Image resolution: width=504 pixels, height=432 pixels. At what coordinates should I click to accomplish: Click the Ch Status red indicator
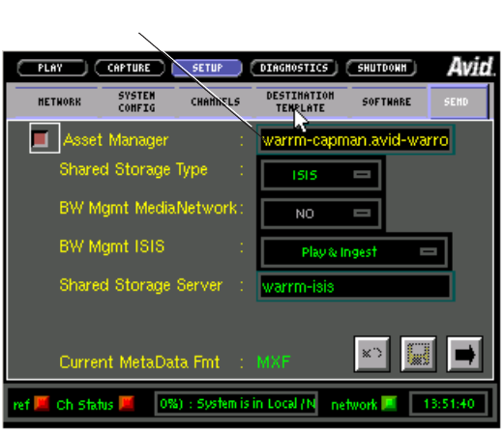pos(126,403)
